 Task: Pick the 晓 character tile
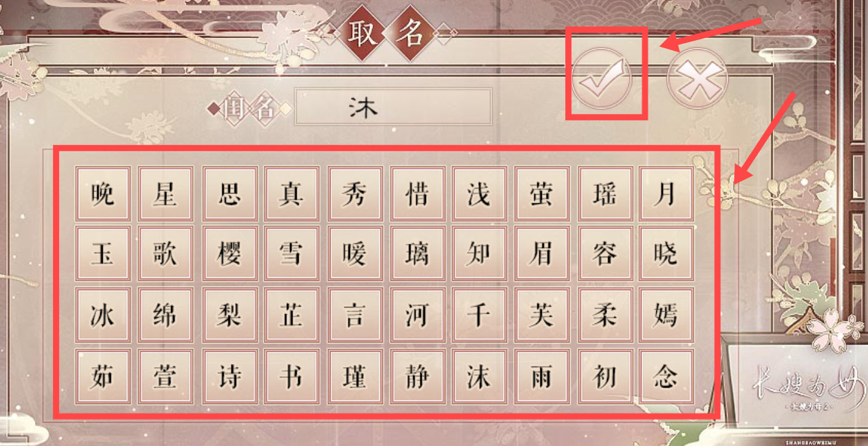click(x=666, y=253)
